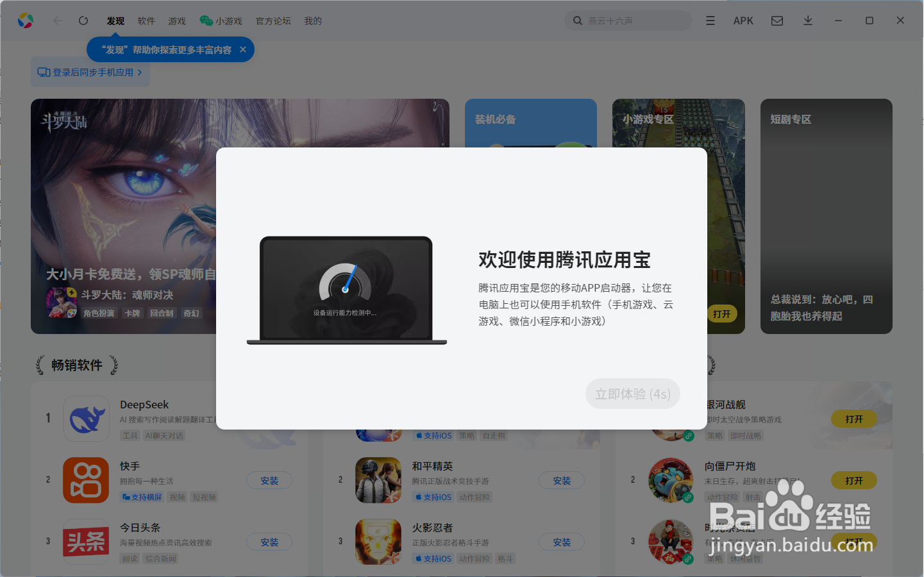Click the greyed 立即体验 countdown button

coord(632,394)
